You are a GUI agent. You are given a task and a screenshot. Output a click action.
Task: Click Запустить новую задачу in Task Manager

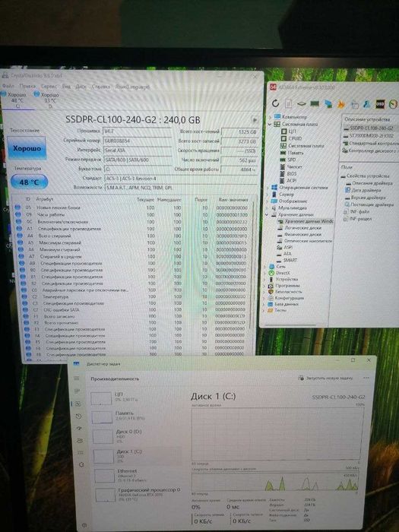(x=325, y=378)
